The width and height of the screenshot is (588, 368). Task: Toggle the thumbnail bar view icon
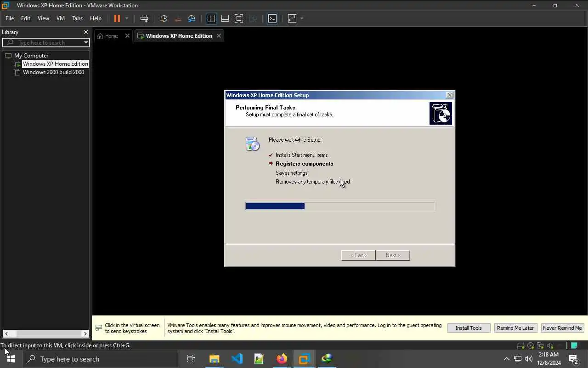pos(225,18)
